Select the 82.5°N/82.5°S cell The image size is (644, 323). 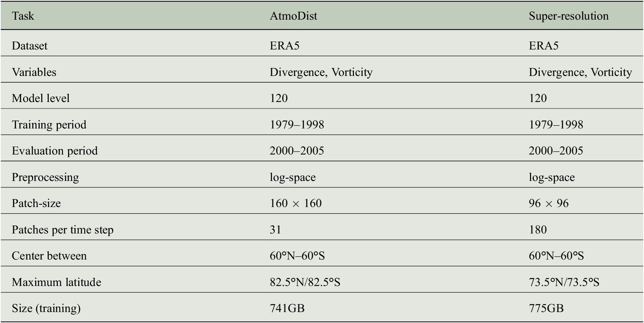pyautogui.click(x=305, y=282)
